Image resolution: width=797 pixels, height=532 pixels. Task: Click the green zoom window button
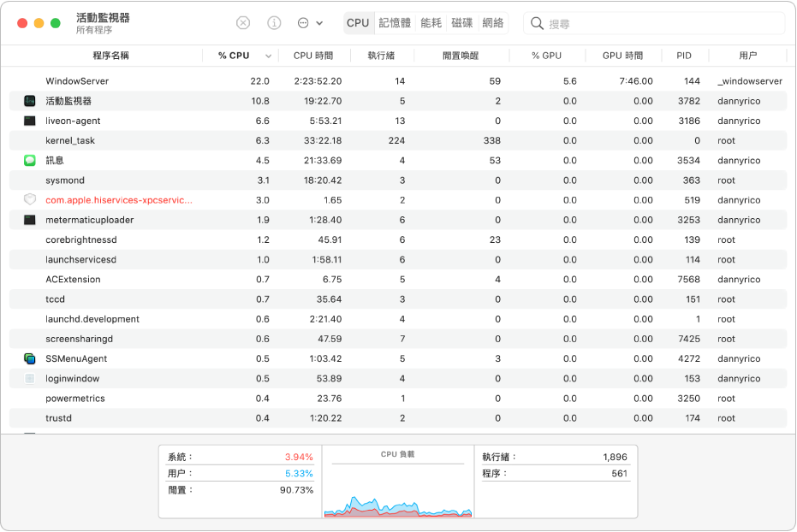[x=56, y=23]
